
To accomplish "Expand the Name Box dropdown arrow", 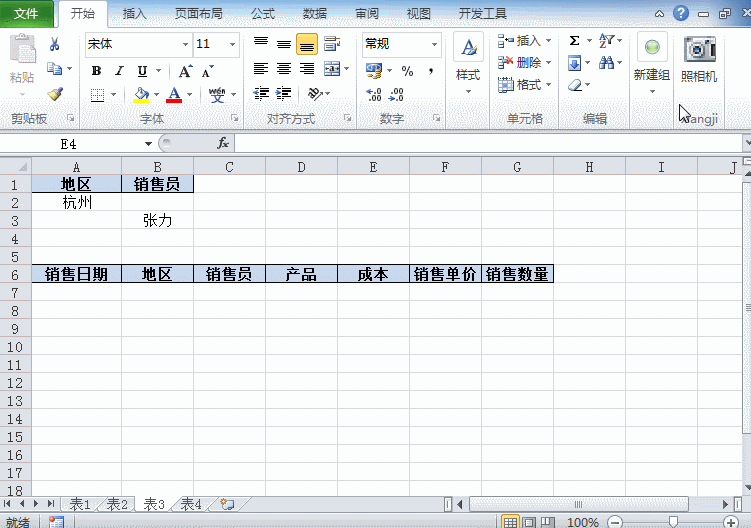I will click(148, 144).
